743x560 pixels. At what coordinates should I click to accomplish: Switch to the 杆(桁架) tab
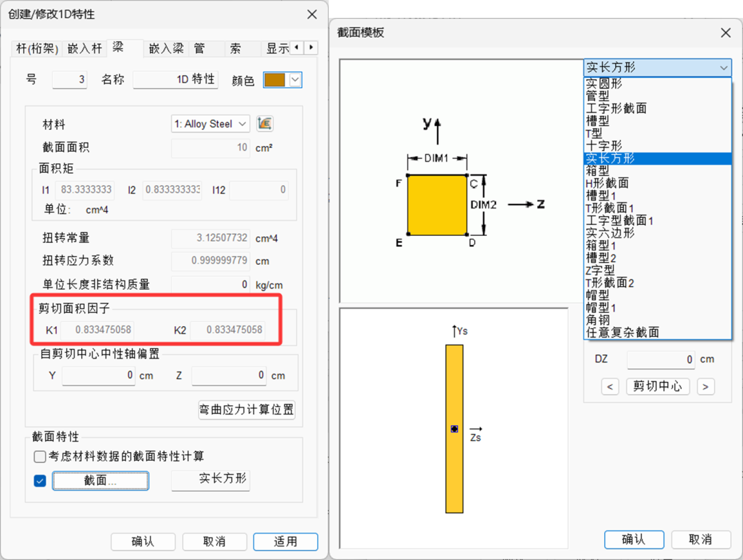point(38,48)
